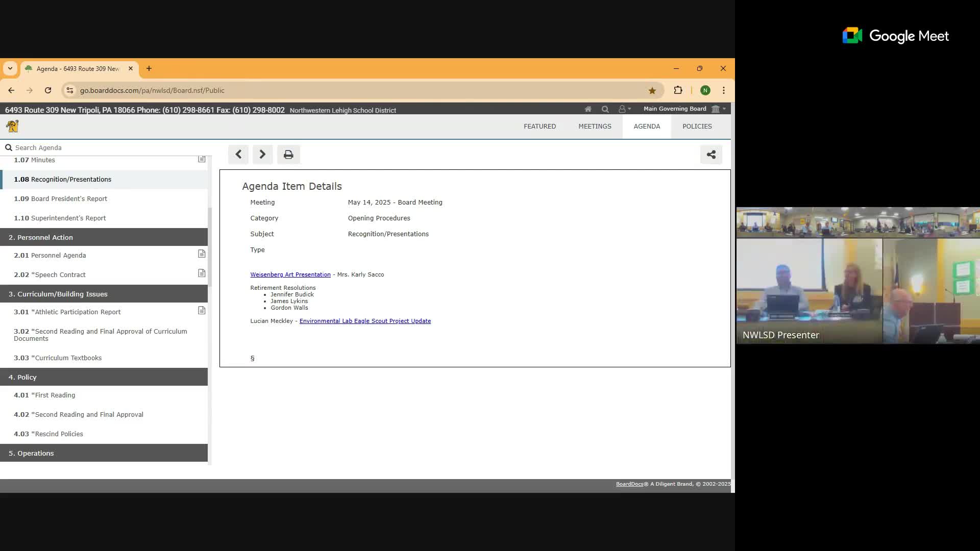
Task: Collapse 3. Curriculum/Building Issues section
Action: click(104, 294)
